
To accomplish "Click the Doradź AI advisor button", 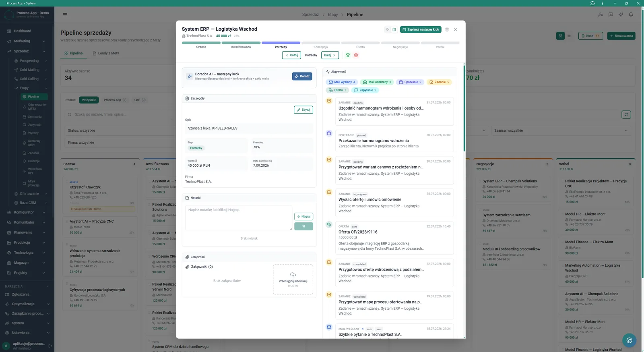I will pos(302,76).
